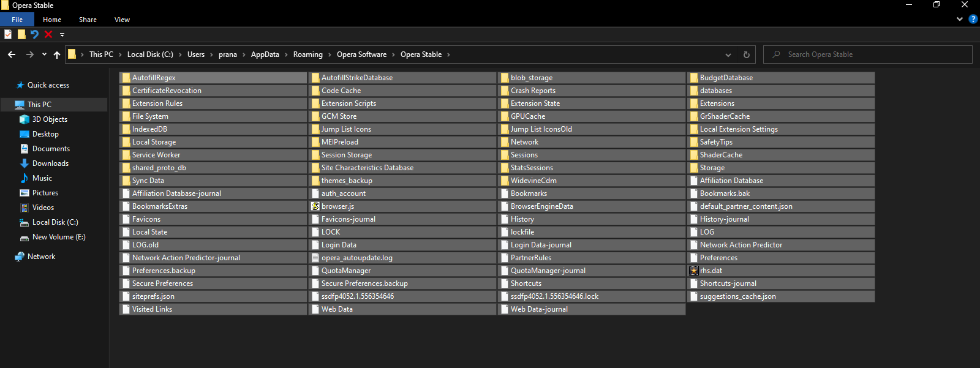Select the rhs.dat file icon

(x=694, y=271)
